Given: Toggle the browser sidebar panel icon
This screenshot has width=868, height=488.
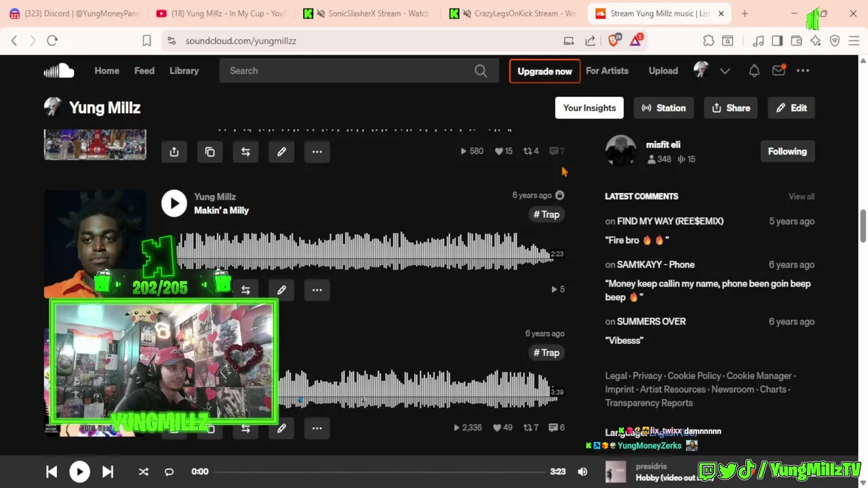Looking at the screenshot, I should click(777, 41).
